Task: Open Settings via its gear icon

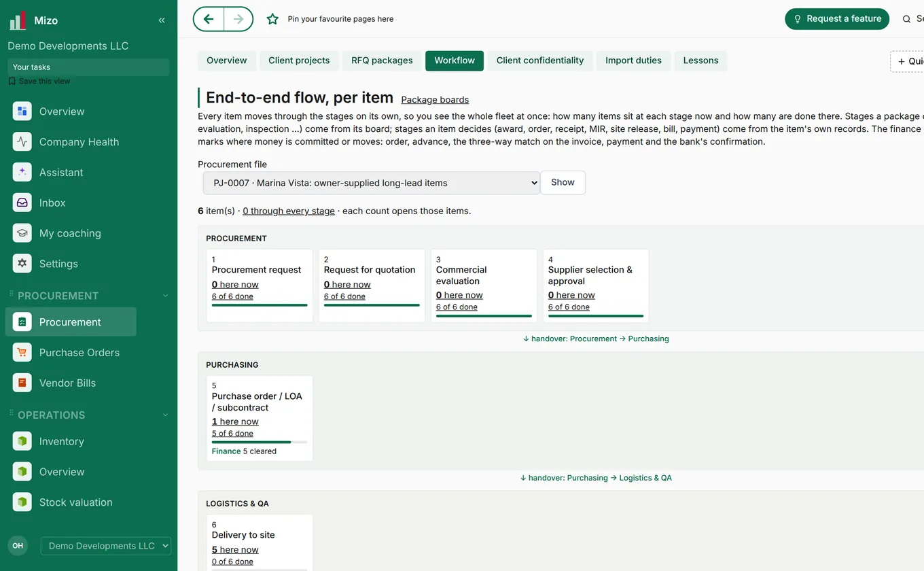Action: [x=22, y=264]
